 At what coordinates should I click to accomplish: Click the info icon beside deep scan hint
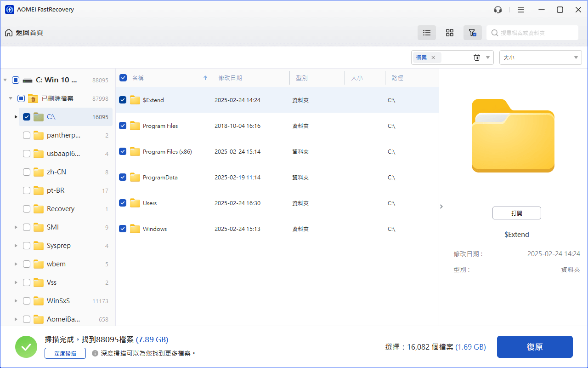[x=95, y=353]
